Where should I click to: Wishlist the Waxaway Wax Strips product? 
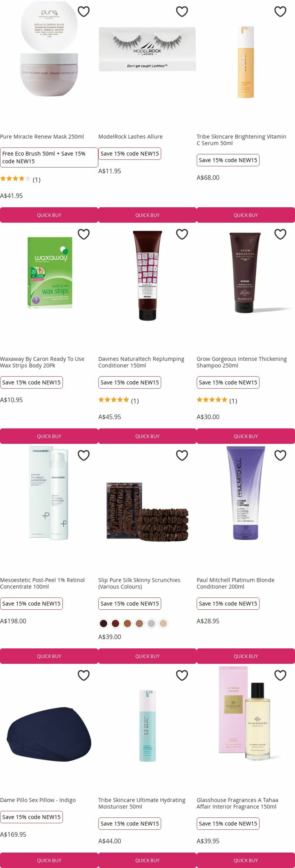tap(84, 234)
